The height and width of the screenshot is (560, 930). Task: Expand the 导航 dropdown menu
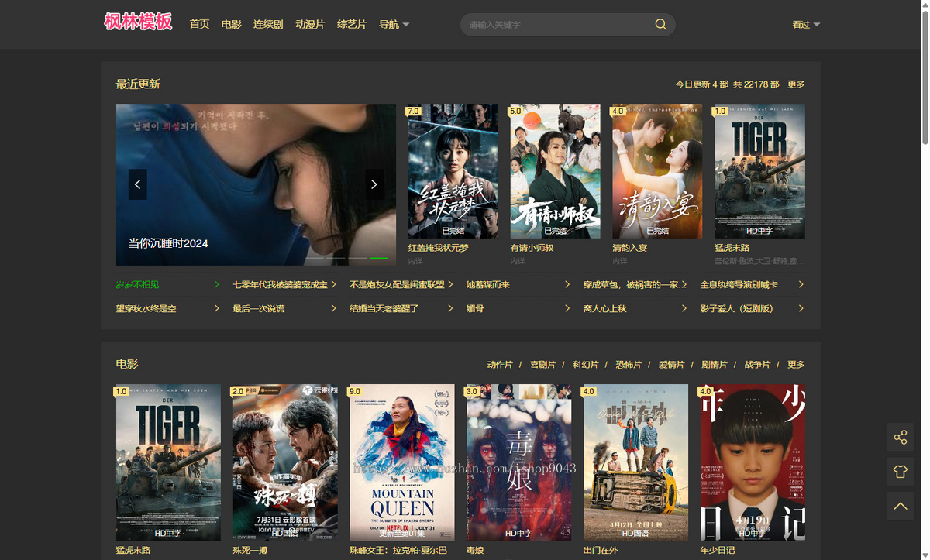pyautogui.click(x=394, y=24)
